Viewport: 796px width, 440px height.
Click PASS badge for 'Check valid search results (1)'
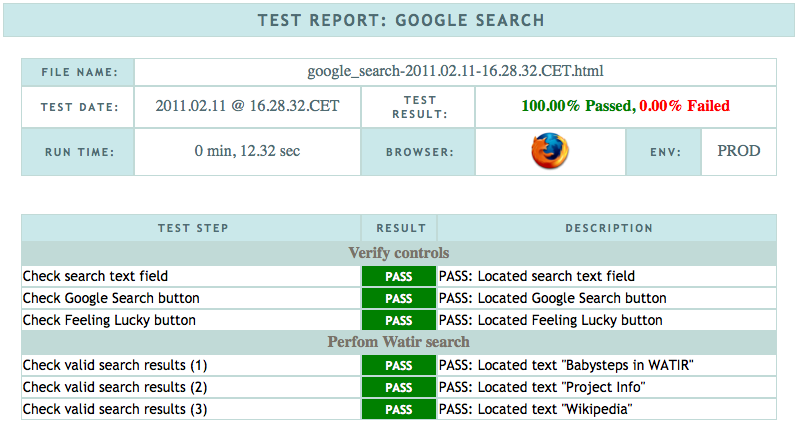coord(399,365)
